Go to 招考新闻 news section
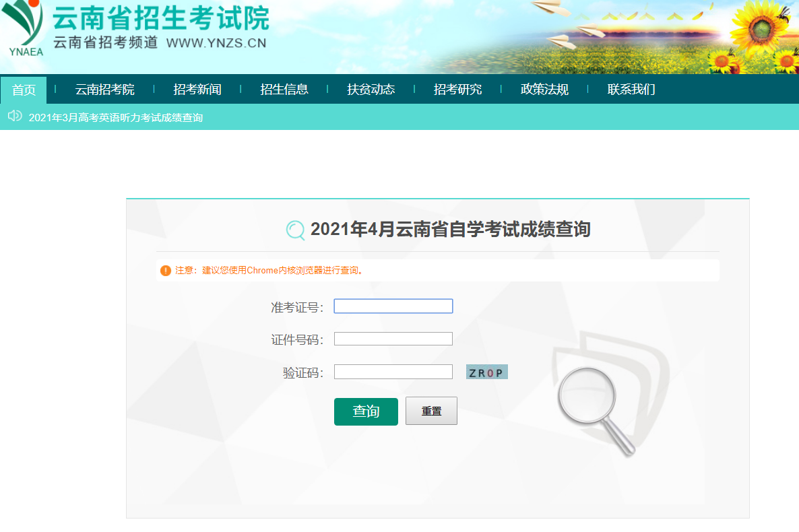 [x=197, y=90]
